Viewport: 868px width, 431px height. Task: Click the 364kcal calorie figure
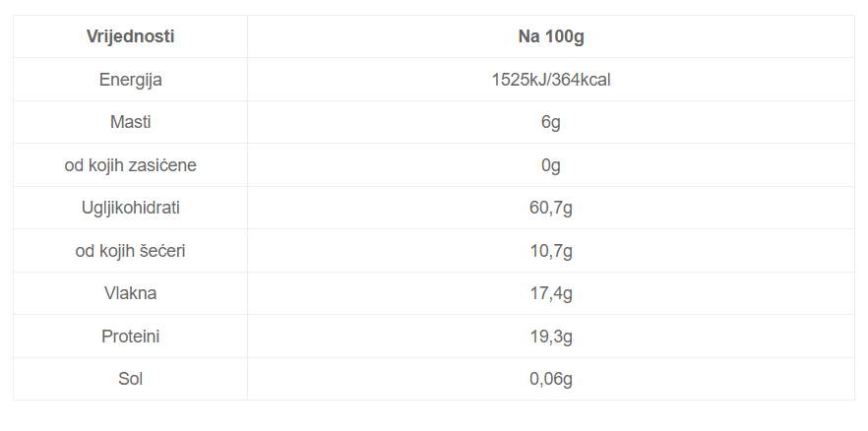pyautogui.click(x=582, y=80)
